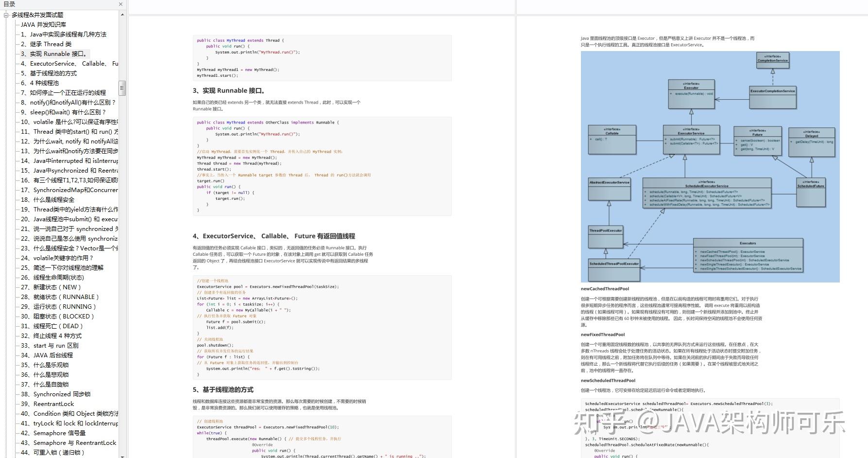The width and height of the screenshot is (868, 458).
Task: Select 12、为什么wait, notify 和 notifyAll entry
Action: (x=69, y=141)
